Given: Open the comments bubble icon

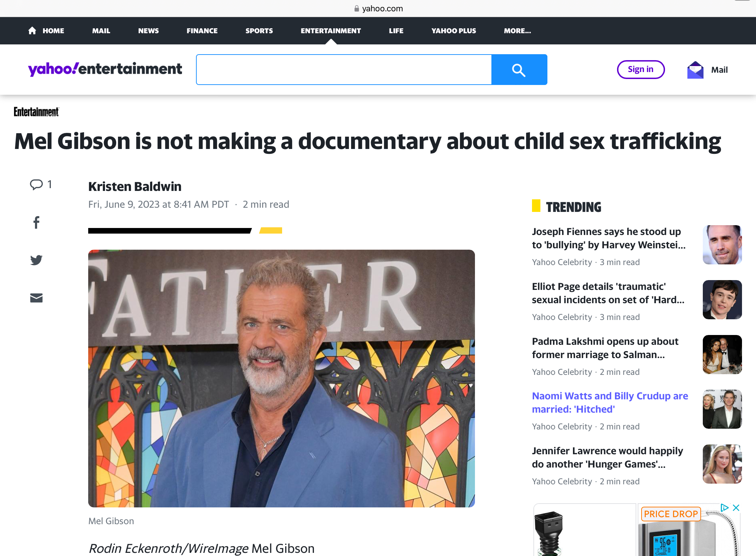Looking at the screenshot, I should click(36, 184).
